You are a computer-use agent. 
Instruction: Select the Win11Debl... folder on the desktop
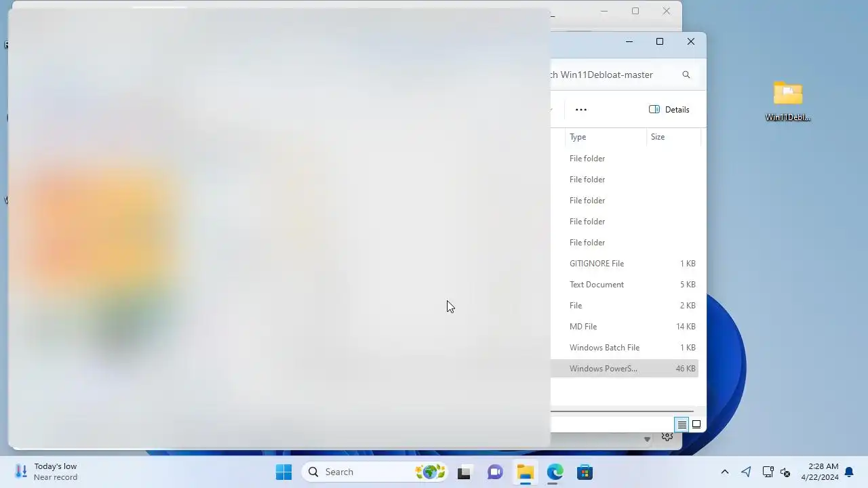click(788, 102)
